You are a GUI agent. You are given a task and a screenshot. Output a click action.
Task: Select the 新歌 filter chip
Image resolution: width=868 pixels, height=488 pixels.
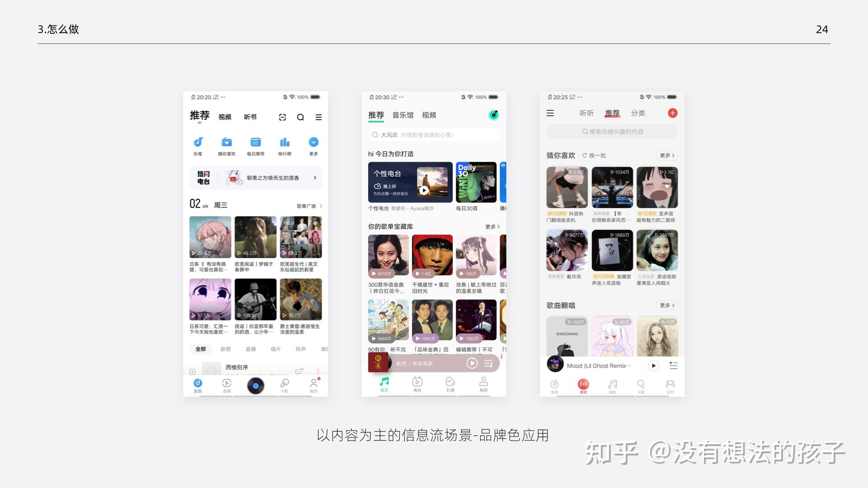[x=226, y=349]
